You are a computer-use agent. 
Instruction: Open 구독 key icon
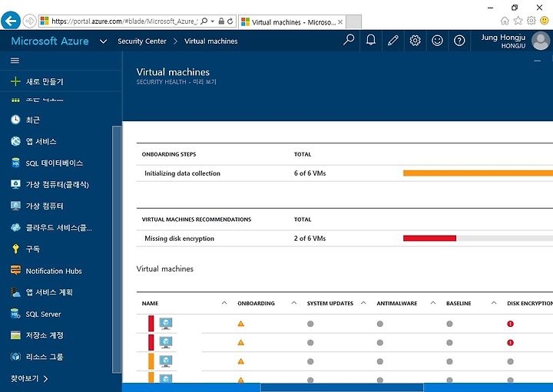15,249
